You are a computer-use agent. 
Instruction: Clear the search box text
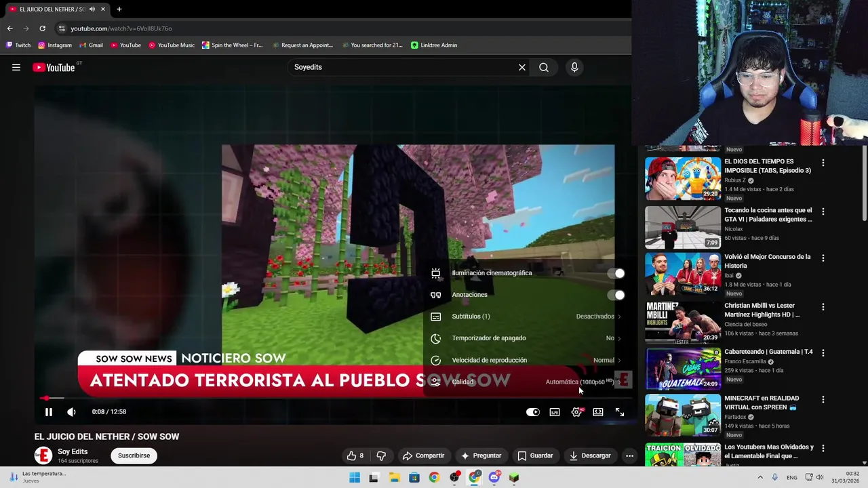(x=522, y=67)
